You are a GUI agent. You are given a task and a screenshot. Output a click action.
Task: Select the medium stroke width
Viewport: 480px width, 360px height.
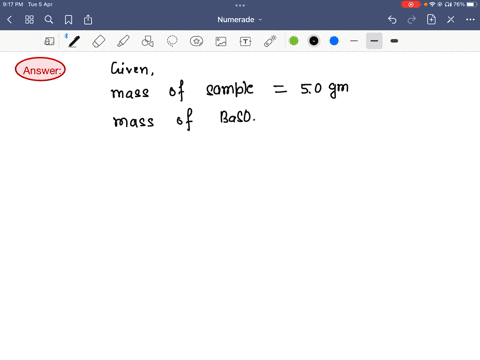point(374,41)
